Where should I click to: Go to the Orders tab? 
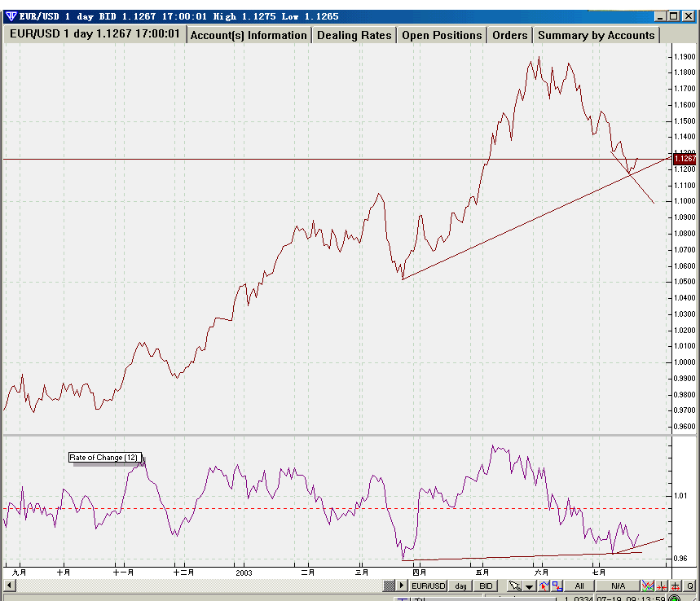(x=510, y=35)
